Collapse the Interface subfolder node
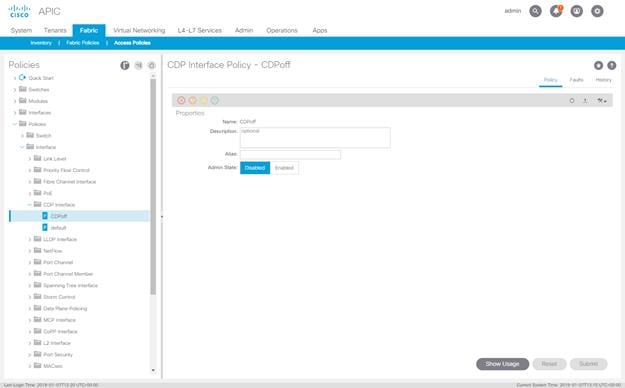 tap(22, 147)
